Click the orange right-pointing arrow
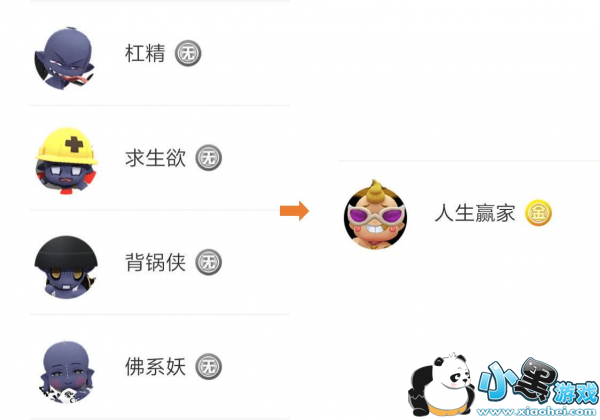This screenshot has height=420, width=600. point(294,211)
